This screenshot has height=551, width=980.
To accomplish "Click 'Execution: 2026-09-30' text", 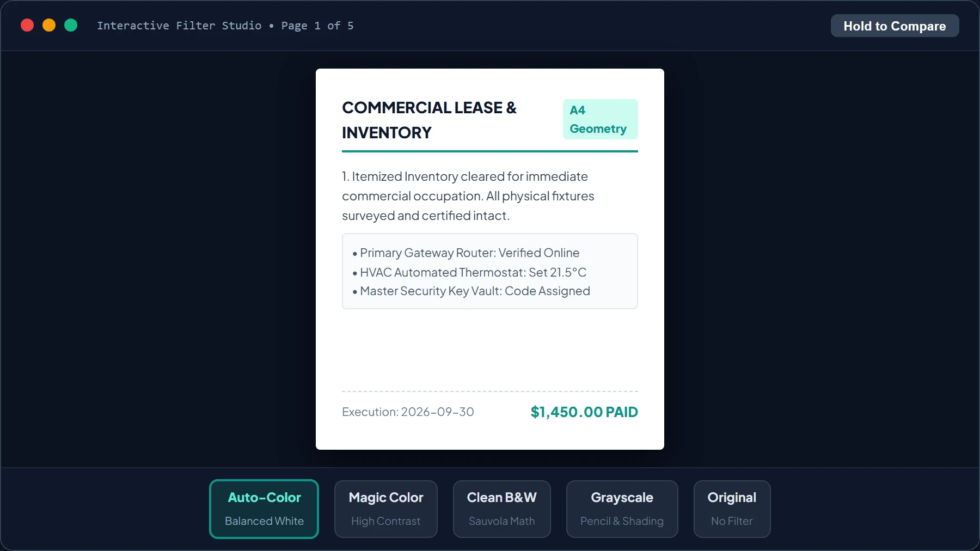I will click(x=408, y=412).
